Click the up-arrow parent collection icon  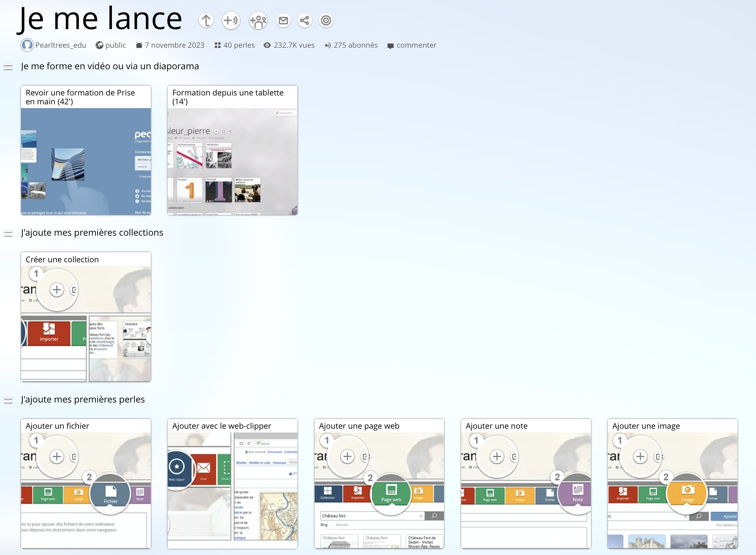(x=206, y=21)
